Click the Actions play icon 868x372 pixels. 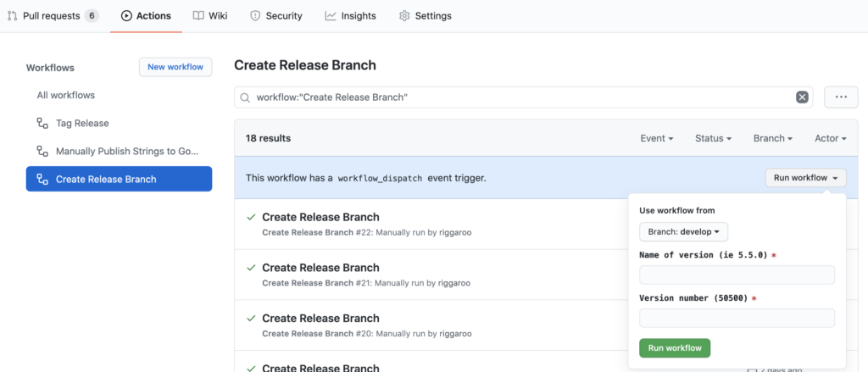pyautogui.click(x=126, y=16)
